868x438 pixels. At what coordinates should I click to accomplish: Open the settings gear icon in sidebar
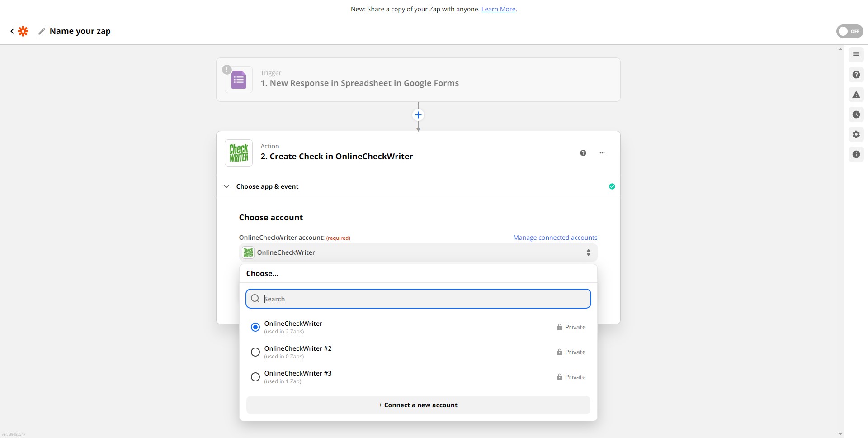[x=856, y=134]
